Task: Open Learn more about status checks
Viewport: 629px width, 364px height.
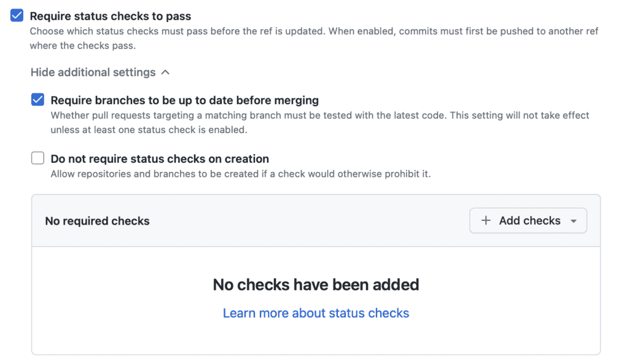Action: (316, 313)
